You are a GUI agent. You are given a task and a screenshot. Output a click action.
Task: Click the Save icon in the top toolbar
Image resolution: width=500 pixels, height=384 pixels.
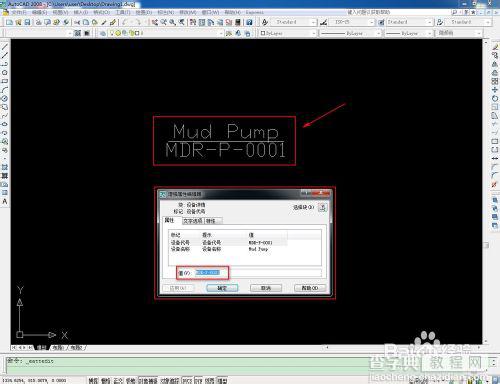click(x=27, y=22)
